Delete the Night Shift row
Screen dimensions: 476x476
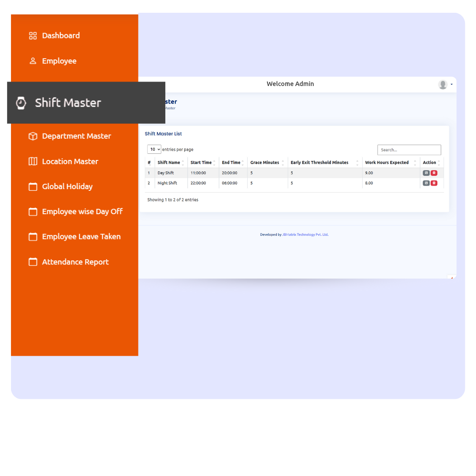(x=434, y=183)
